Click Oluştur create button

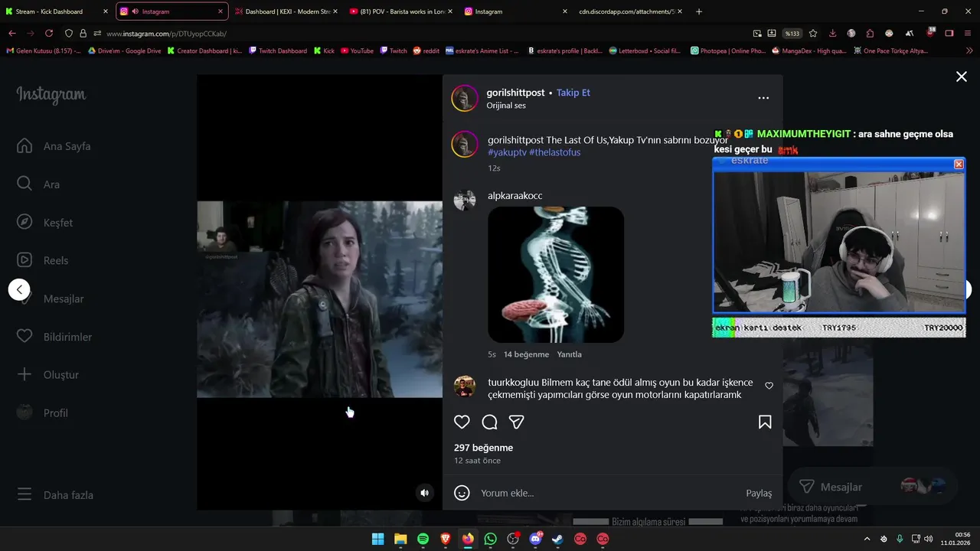pyautogui.click(x=47, y=374)
